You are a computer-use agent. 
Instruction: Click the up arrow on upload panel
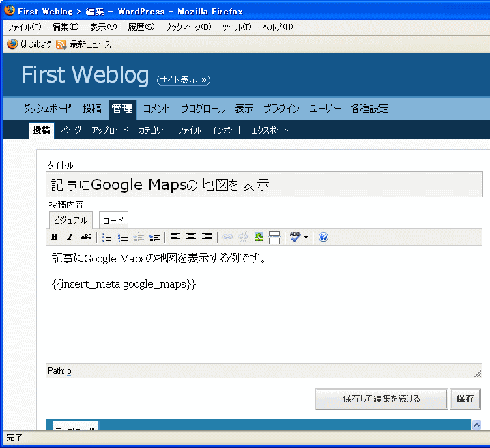pyautogui.click(x=476, y=425)
